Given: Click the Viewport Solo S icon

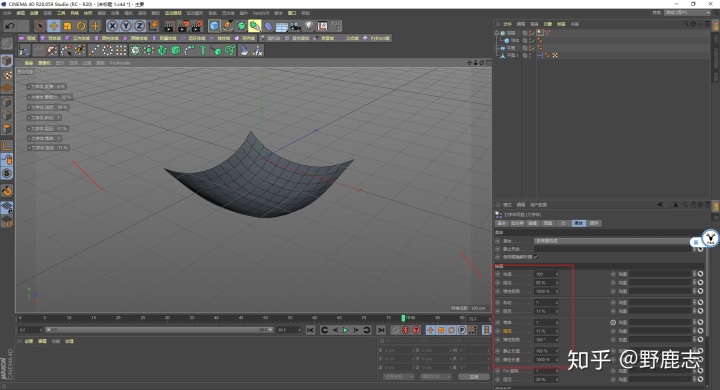Looking at the screenshot, I should coord(7,173).
